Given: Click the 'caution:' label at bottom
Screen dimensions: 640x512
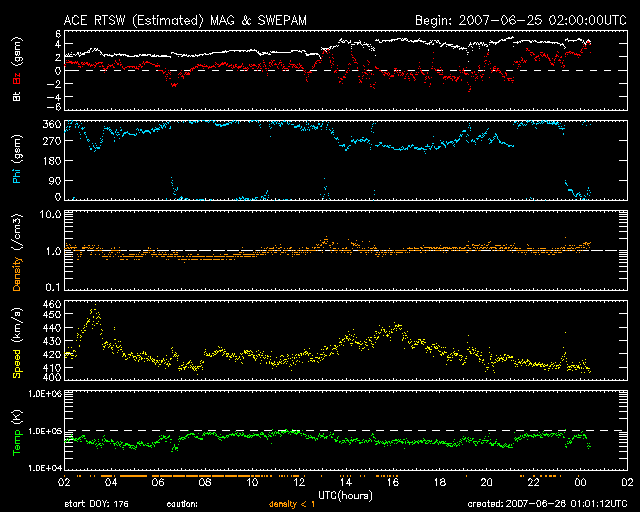Looking at the screenshot, I should tap(184, 505).
